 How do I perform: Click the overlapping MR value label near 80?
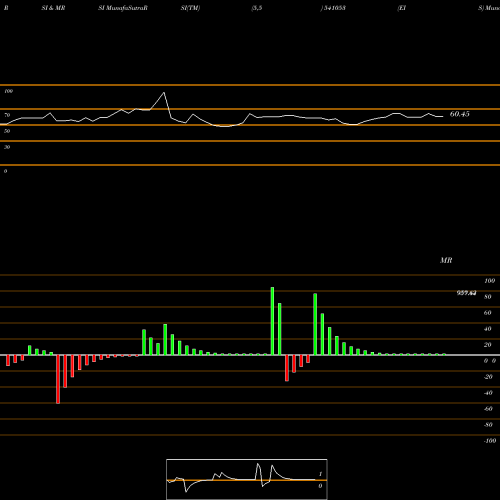(466, 293)
